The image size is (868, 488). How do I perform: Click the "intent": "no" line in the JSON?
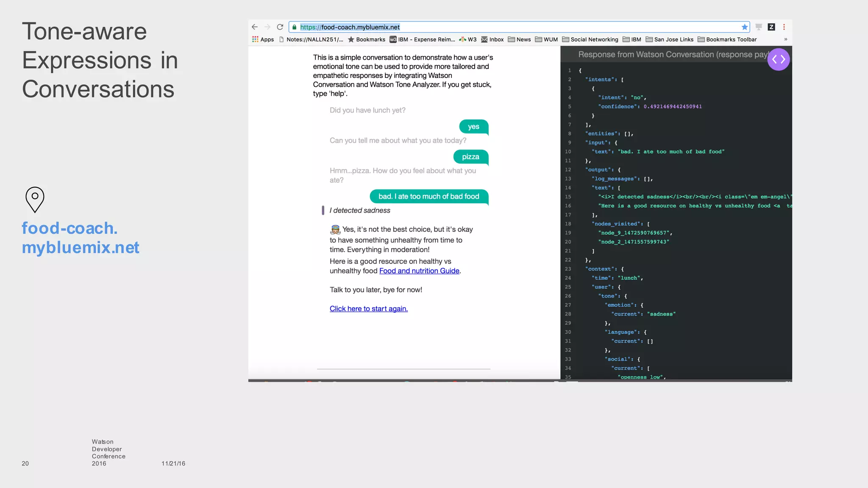click(x=622, y=97)
